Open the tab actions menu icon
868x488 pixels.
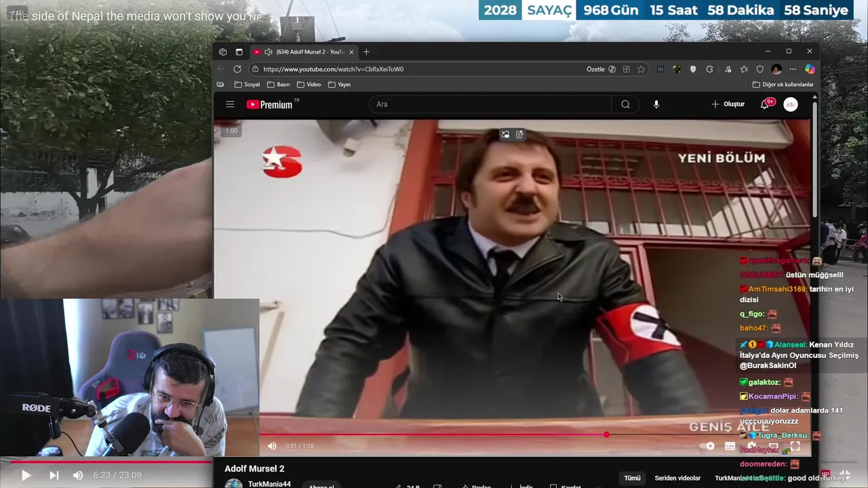(239, 52)
